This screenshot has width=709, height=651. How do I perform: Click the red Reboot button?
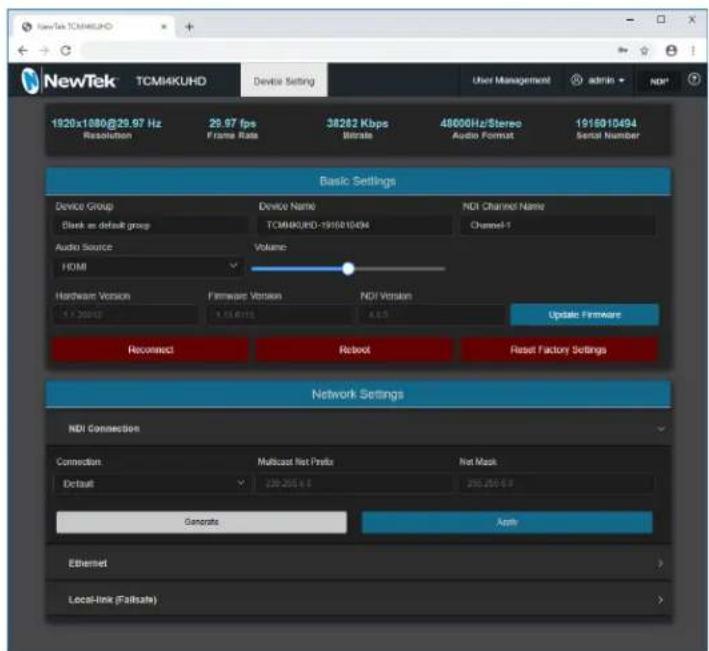[354, 350]
